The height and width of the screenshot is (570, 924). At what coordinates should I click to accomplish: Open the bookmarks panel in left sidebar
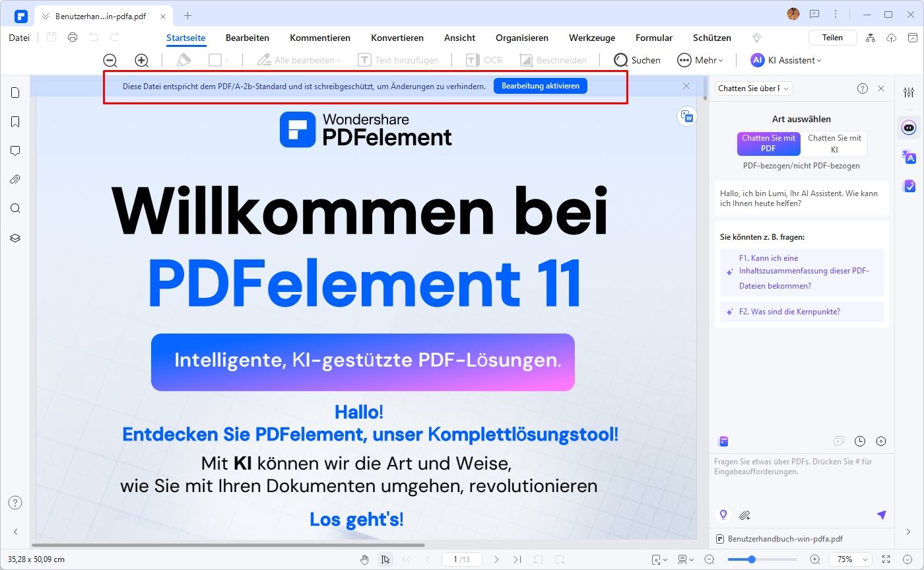pyautogui.click(x=15, y=122)
